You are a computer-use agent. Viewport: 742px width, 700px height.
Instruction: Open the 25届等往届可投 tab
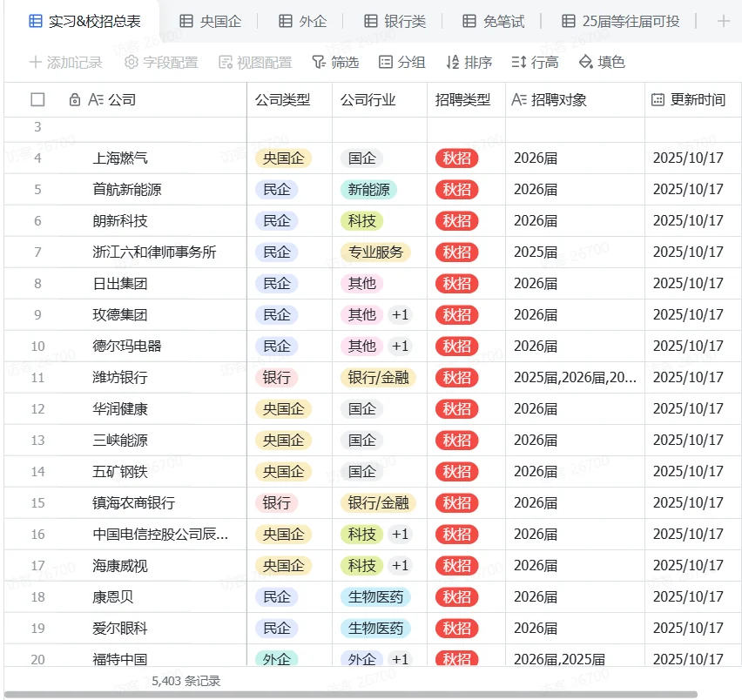(620, 21)
